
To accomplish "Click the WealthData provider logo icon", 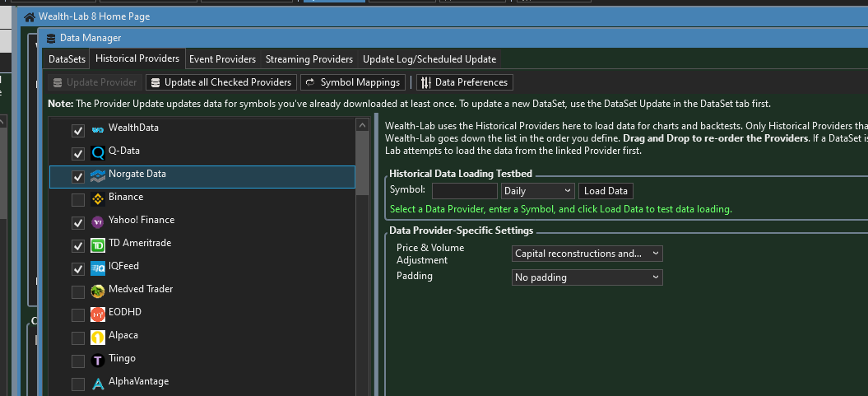I will [98, 130].
